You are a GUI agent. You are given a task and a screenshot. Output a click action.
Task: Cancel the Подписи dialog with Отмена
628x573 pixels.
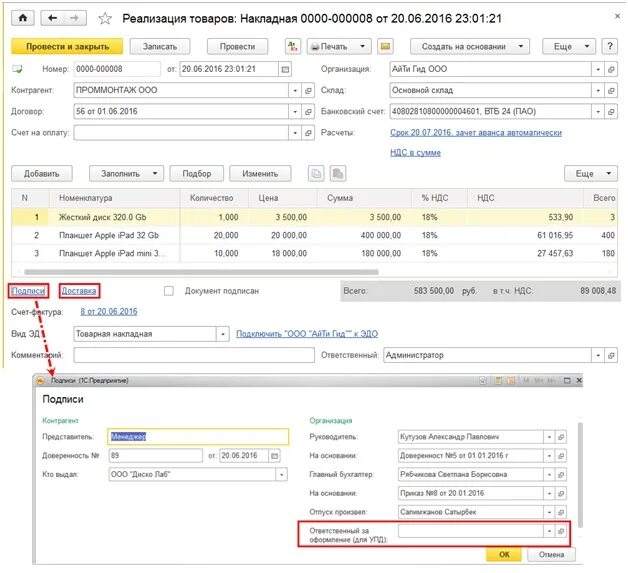551,555
